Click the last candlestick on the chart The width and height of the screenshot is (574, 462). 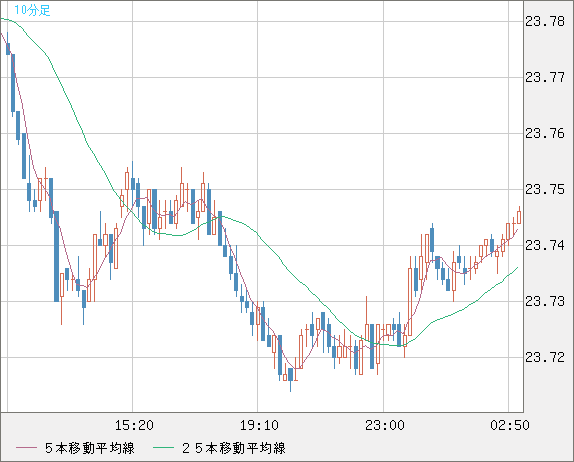click(x=519, y=217)
